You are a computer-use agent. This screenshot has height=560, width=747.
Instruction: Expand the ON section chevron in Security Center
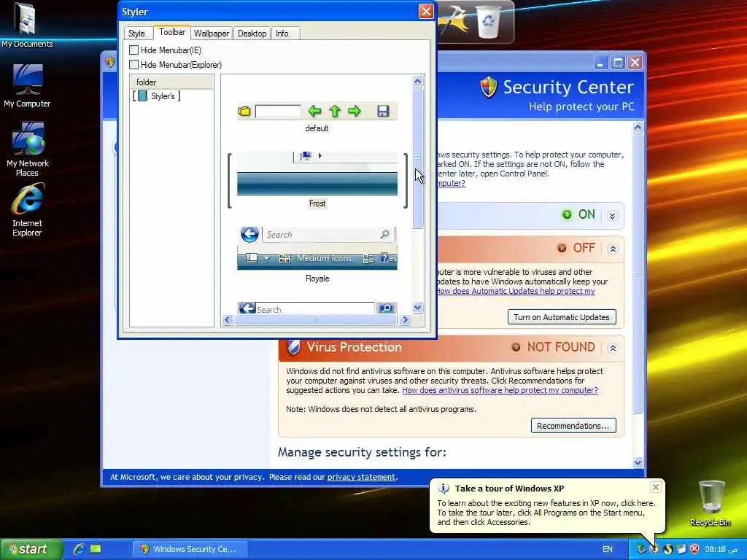(613, 216)
